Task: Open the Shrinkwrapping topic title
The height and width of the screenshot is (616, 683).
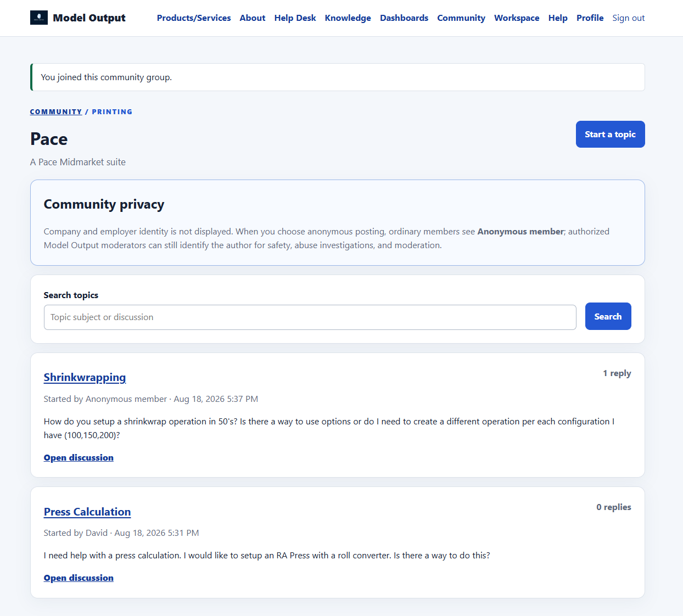Action: click(85, 378)
